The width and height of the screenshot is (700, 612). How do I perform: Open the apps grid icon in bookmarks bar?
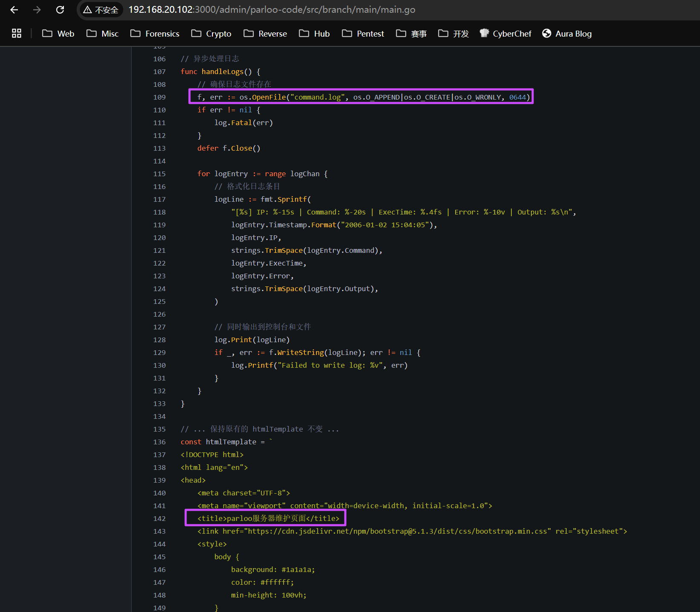(17, 33)
